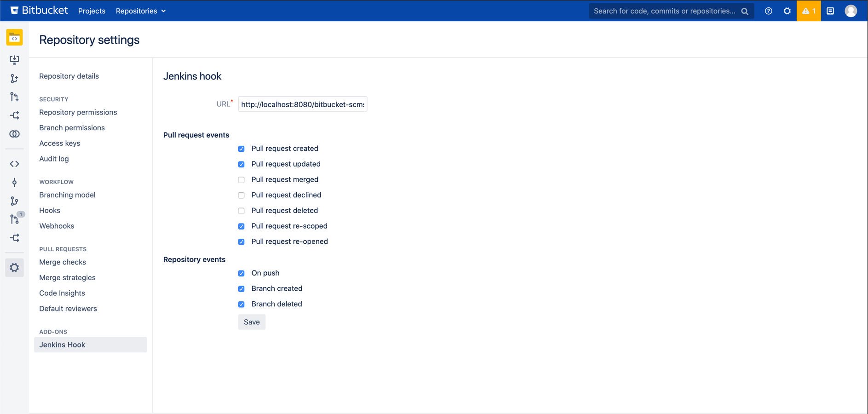Click the Bitbucket logo in header
The image size is (868, 414).
tap(39, 11)
